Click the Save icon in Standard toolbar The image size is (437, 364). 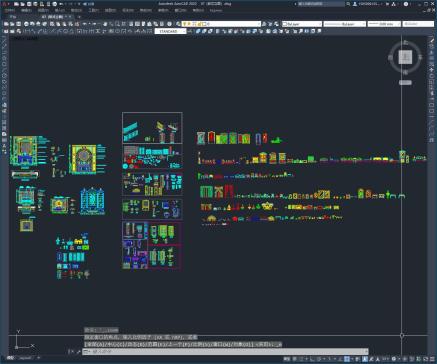19,24
